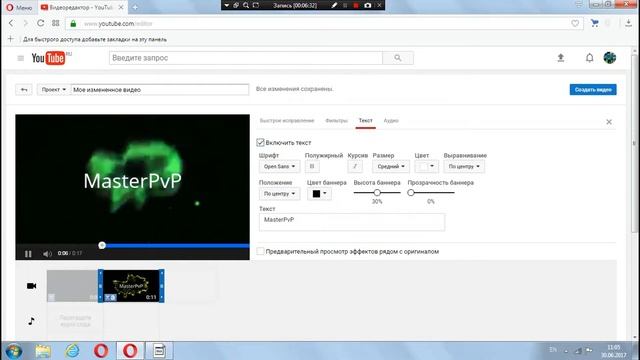Open the Выравнивание По центру dropdown

pos(464,167)
